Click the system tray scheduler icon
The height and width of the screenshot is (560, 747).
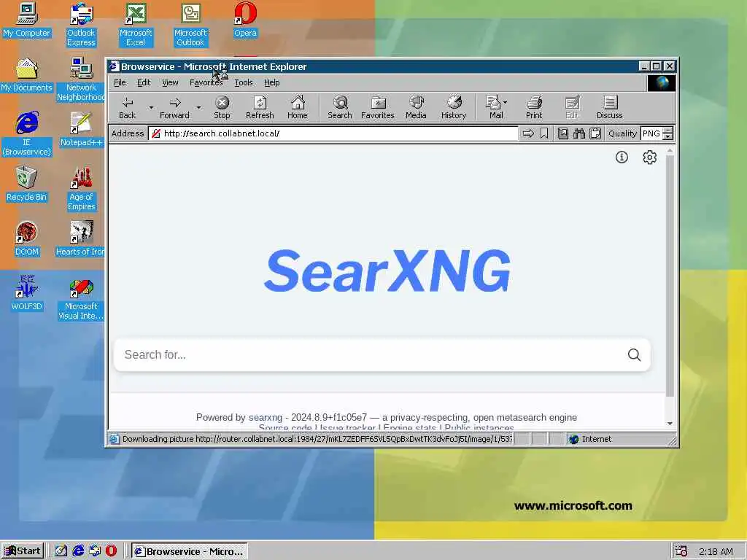click(681, 551)
